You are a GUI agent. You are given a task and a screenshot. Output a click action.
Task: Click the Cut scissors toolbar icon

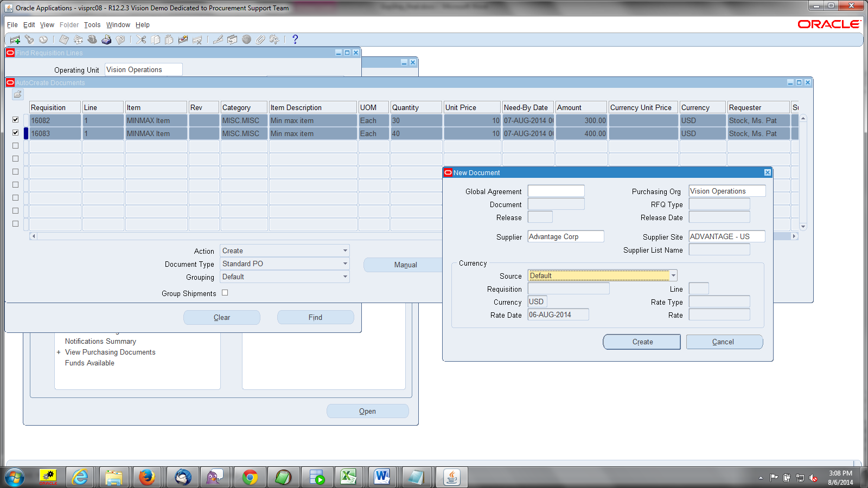(141, 40)
